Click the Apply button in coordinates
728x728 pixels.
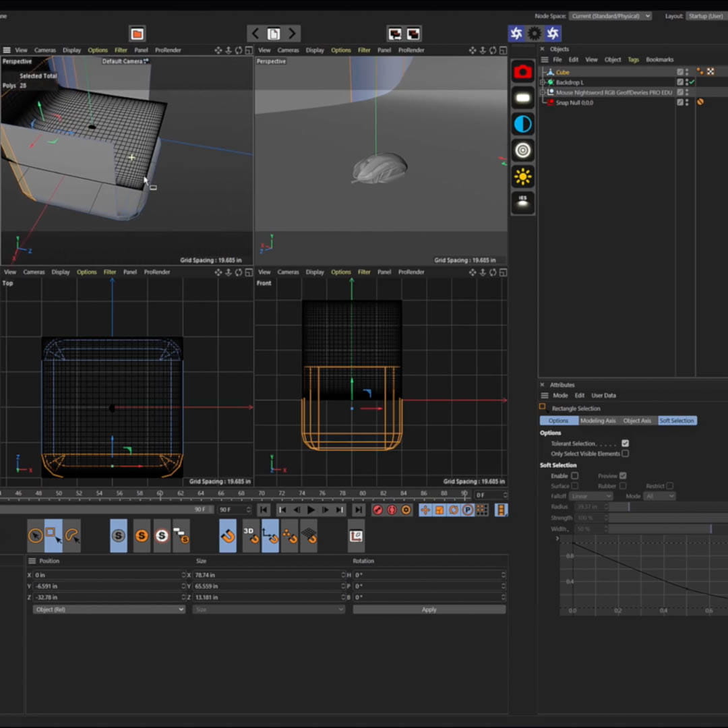click(x=429, y=609)
